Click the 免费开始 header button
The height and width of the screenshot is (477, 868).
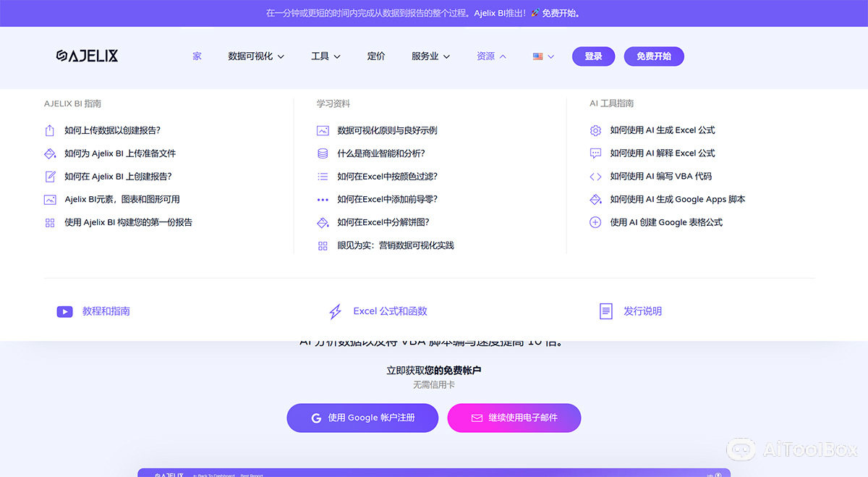[654, 56]
